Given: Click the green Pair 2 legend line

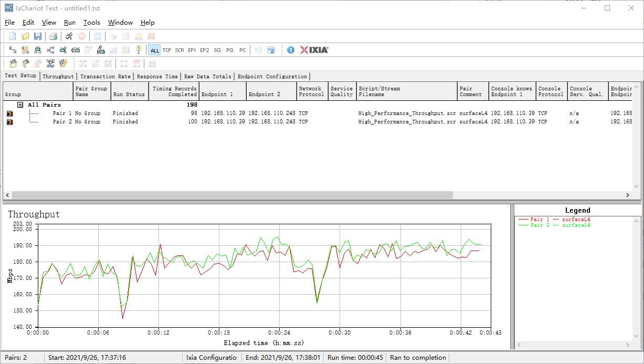Looking at the screenshot, I should click(x=554, y=225).
